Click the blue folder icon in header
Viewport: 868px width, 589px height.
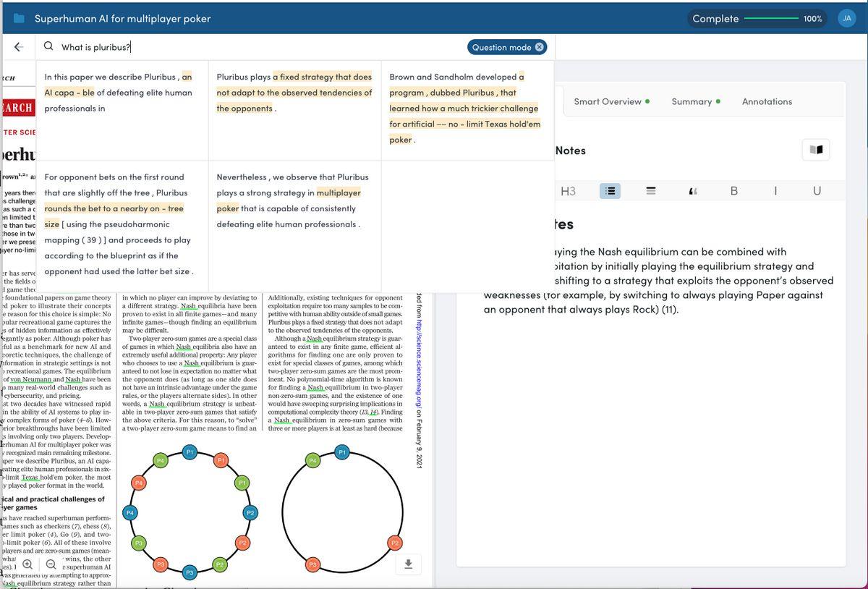(x=20, y=19)
